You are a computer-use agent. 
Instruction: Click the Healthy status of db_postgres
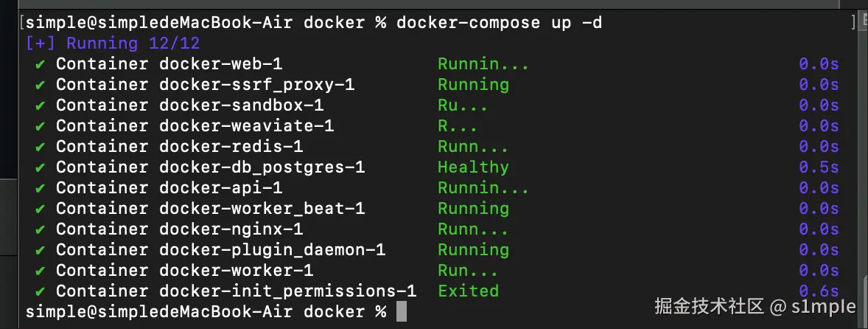473,167
